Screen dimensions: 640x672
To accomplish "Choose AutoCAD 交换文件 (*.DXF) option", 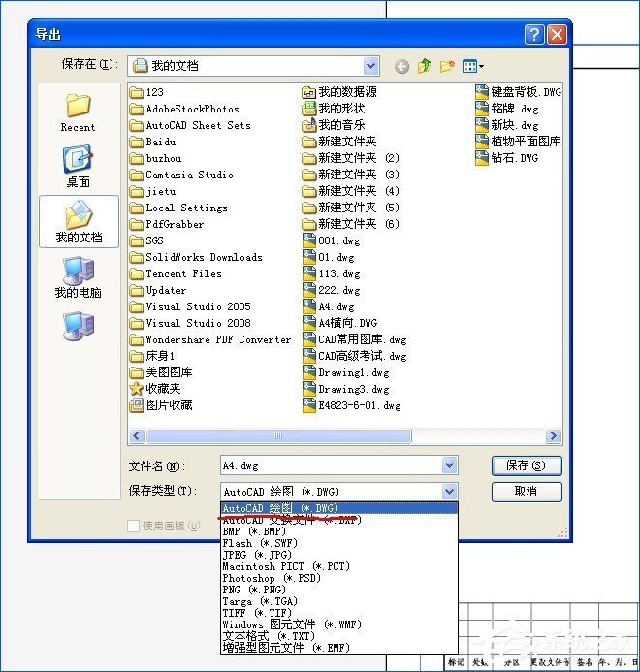I will [339, 520].
